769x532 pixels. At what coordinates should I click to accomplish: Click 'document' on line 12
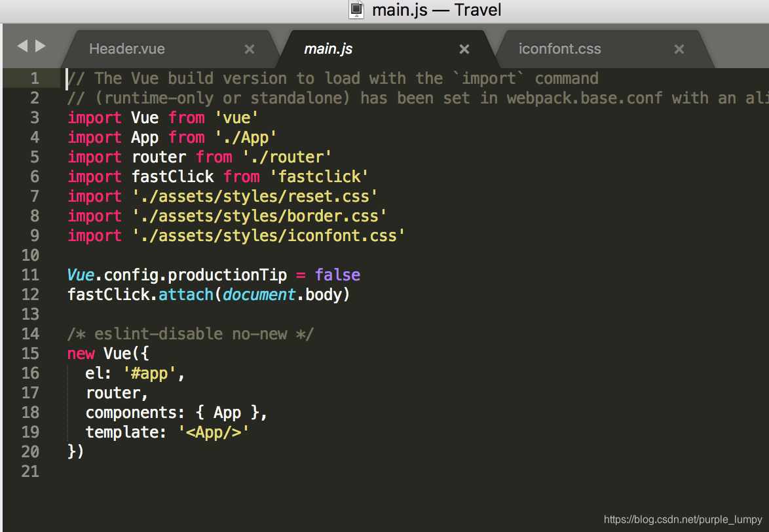[x=259, y=294]
